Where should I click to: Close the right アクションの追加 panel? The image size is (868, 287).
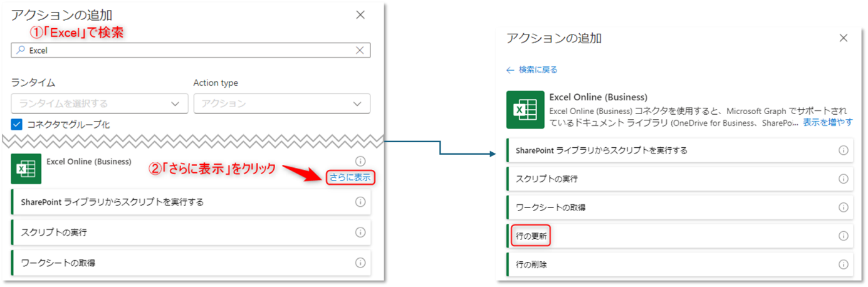[844, 38]
